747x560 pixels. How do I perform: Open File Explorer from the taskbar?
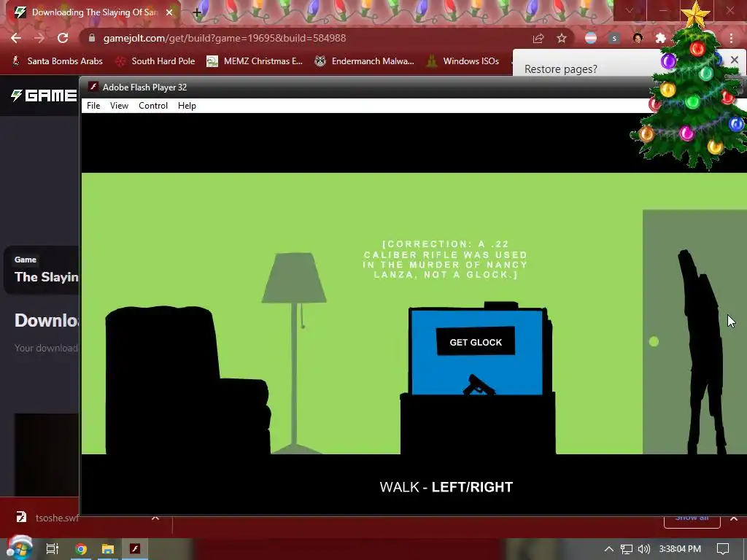108,549
